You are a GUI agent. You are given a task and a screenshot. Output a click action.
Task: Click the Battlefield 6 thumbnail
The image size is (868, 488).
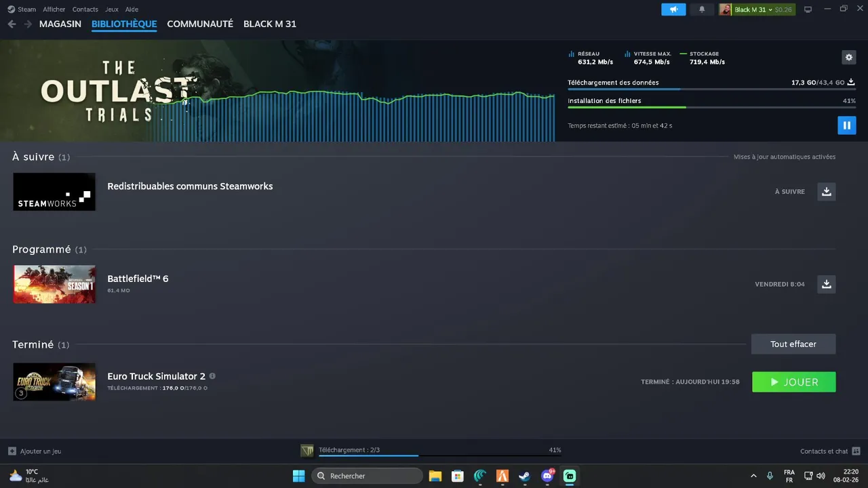tap(54, 284)
